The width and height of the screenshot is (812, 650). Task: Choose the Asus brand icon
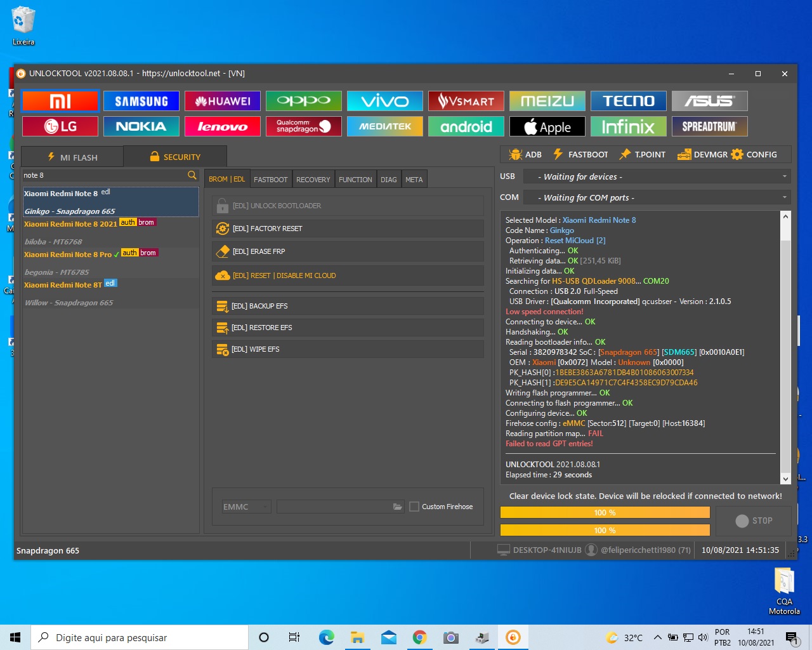pos(710,101)
